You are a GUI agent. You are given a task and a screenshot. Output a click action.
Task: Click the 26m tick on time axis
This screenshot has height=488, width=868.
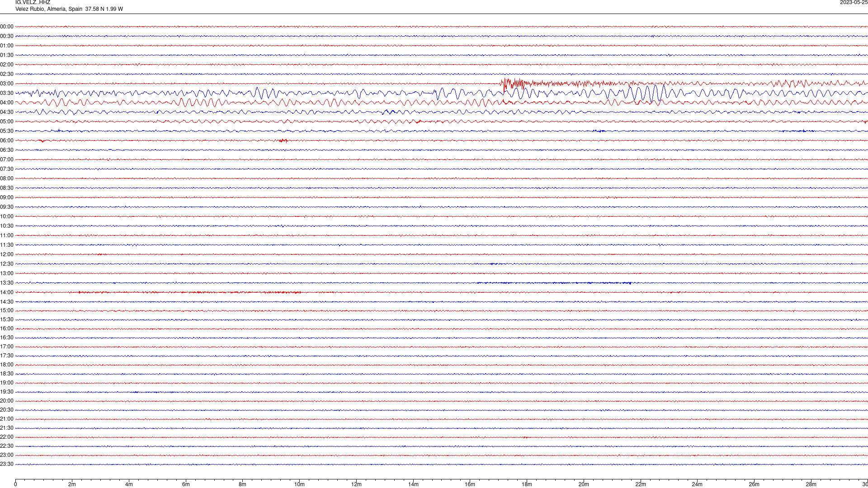[754, 484]
